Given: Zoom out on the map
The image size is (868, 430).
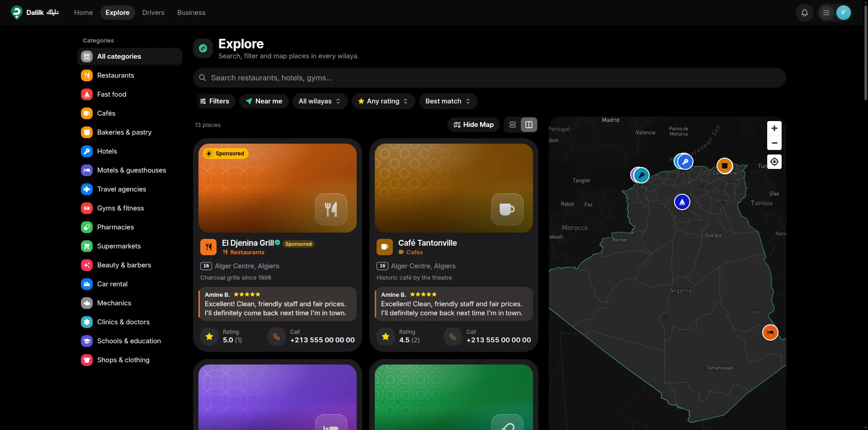Looking at the screenshot, I should coord(774,143).
